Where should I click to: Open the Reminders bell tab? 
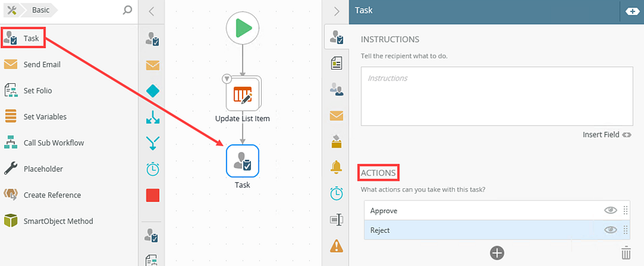tap(337, 167)
